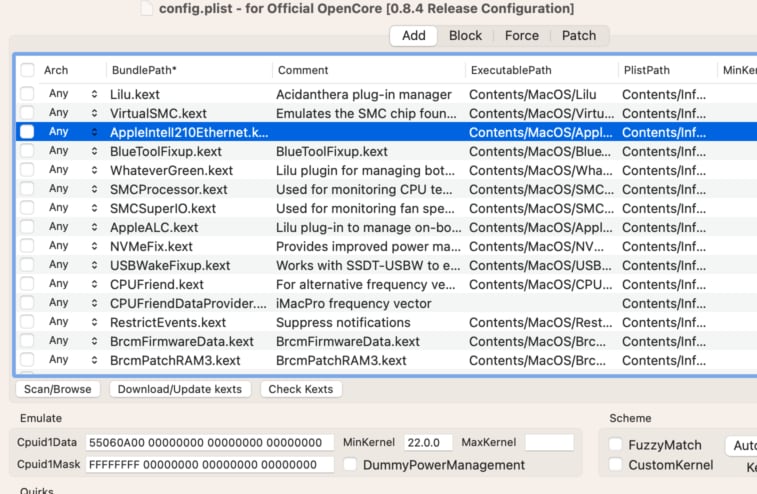The height and width of the screenshot is (494, 757).
Task: Toggle the header select-all checkbox
Action: click(28, 70)
